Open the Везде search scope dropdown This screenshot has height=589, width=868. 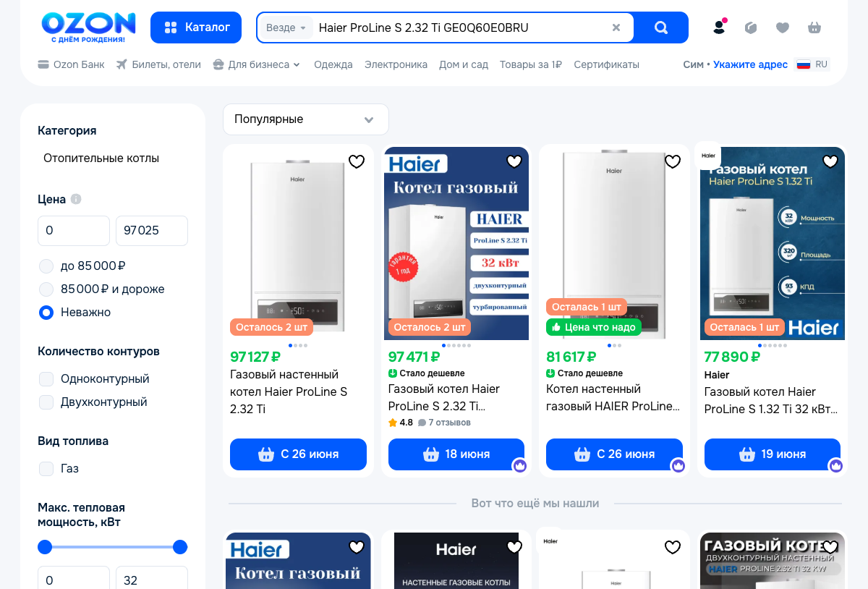[286, 27]
